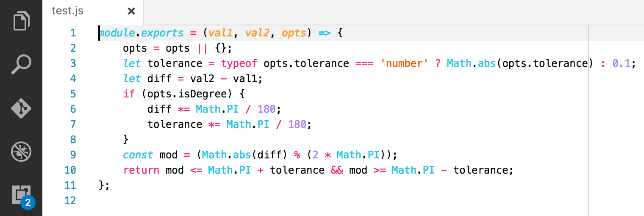The height and width of the screenshot is (216, 644).
Task: Click line number 10 in the gutter
Action: click(x=70, y=170)
